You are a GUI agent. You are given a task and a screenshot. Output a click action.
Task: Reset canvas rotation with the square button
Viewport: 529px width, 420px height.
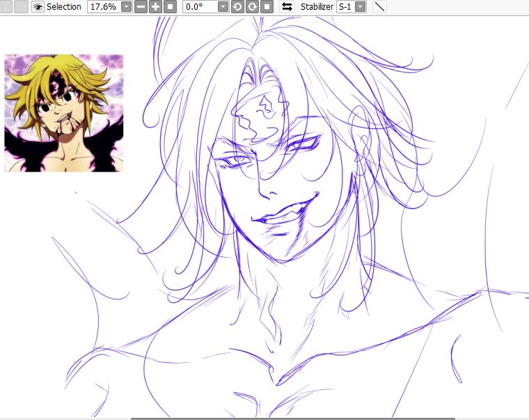(x=267, y=7)
